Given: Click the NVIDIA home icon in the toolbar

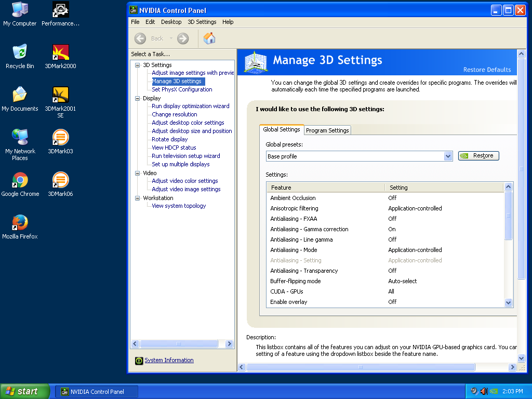Looking at the screenshot, I should (x=209, y=38).
